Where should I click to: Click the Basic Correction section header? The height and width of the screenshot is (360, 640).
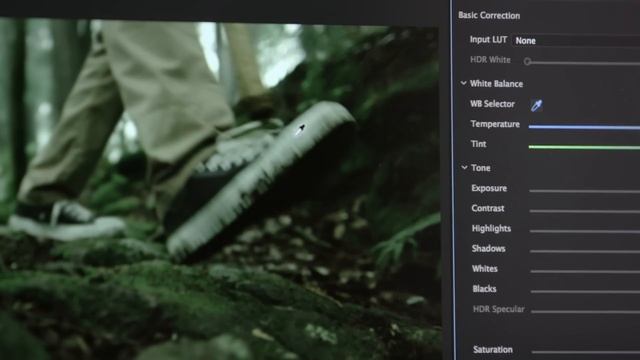489,16
